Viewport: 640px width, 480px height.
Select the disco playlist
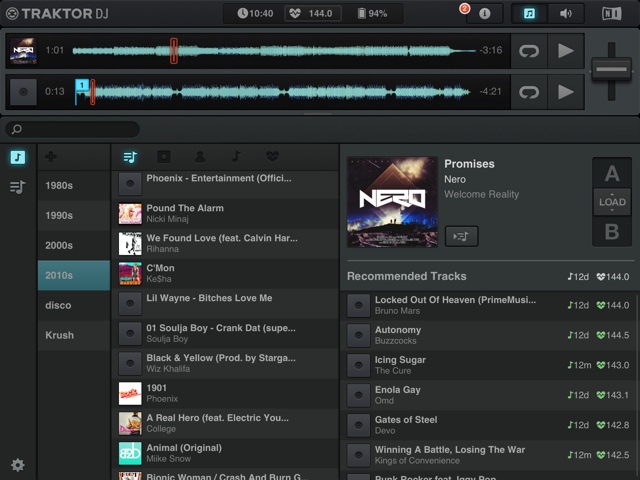click(74, 305)
